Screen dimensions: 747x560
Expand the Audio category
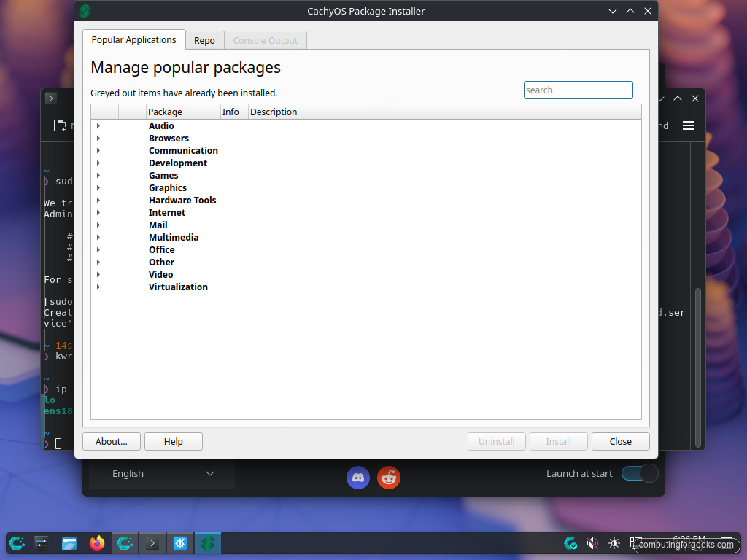tap(98, 125)
